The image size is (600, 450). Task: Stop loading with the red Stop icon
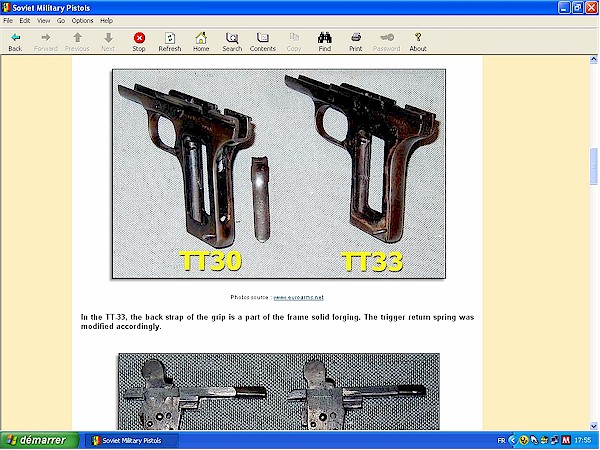tap(139, 42)
